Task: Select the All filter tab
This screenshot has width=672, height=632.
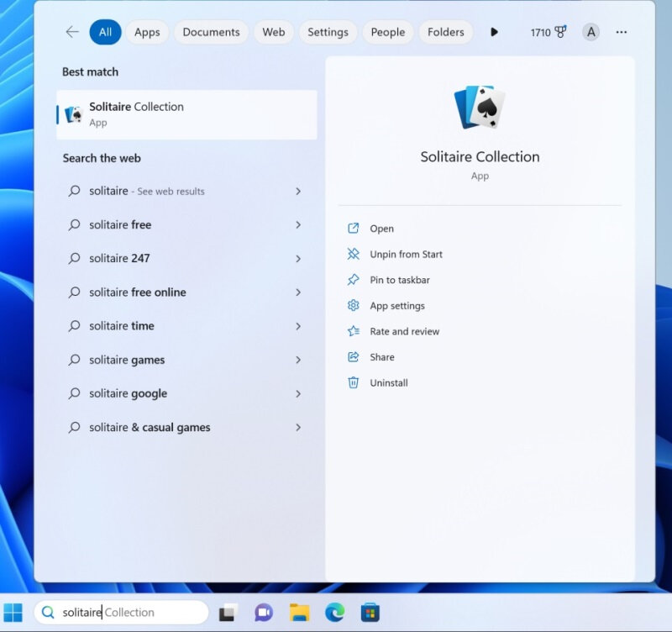Action: point(106,32)
